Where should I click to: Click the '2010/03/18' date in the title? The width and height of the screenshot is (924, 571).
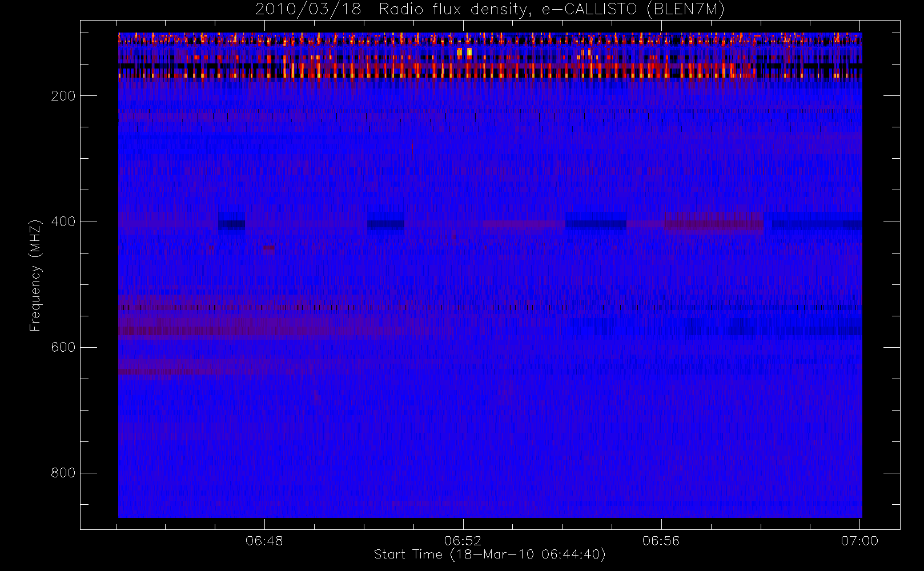[308, 9]
